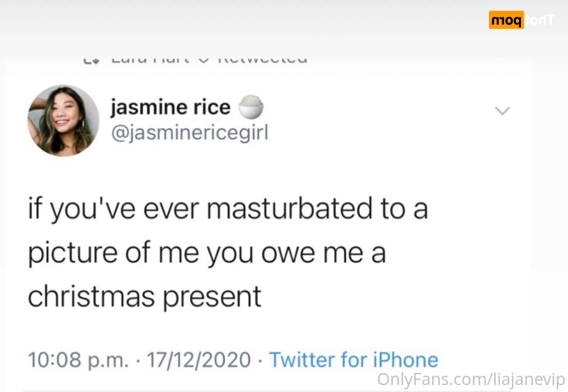Click the word "iPhone" in the source line
568x392 pixels.
406,360
